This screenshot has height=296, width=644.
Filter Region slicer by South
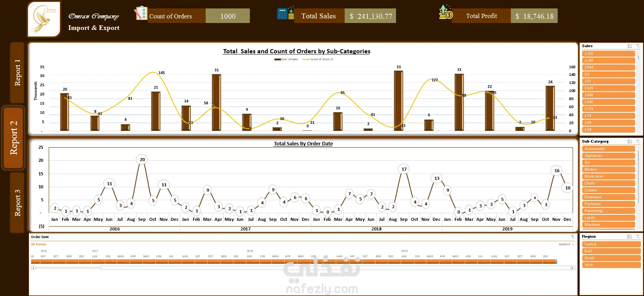pos(611,258)
